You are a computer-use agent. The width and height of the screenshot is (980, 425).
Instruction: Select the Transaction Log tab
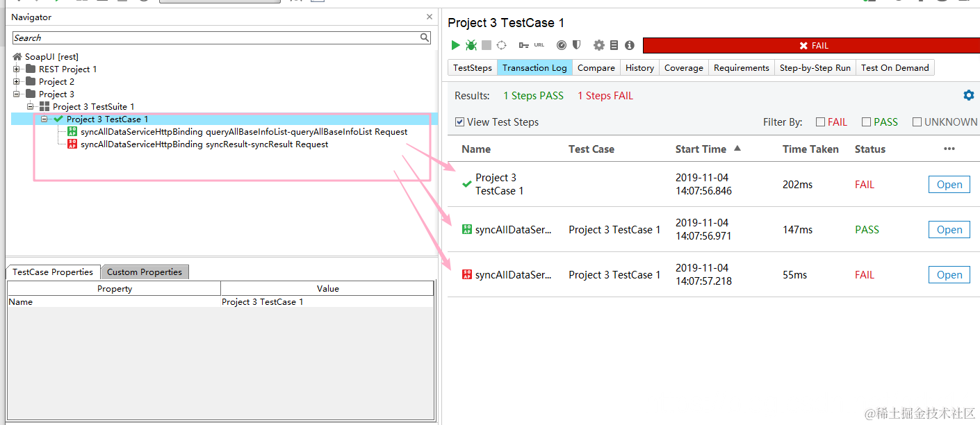(x=534, y=67)
